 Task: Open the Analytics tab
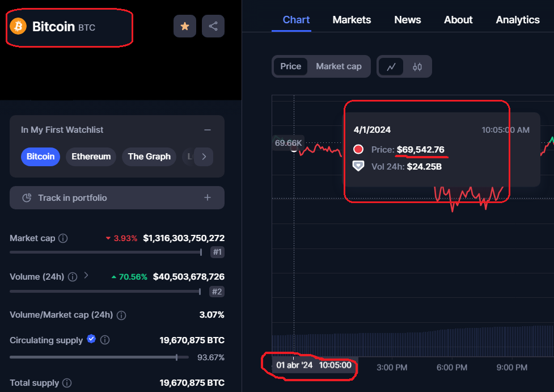517,20
